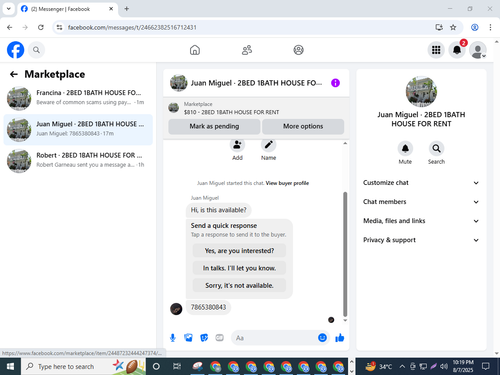The image size is (500, 375).
Task: Open the emoji picker in message box
Action: point(322,338)
